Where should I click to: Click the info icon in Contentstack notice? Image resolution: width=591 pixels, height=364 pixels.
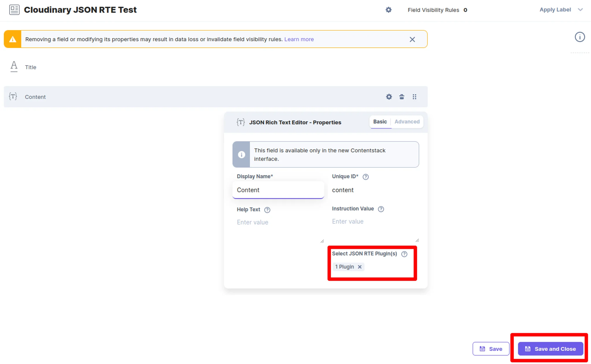pos(241,155)
